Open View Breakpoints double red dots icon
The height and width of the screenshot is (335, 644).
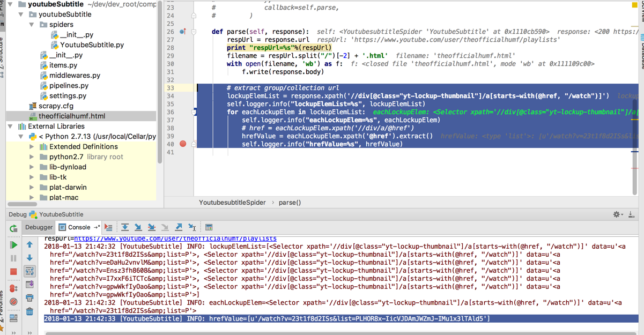click(x=13, y=288)
